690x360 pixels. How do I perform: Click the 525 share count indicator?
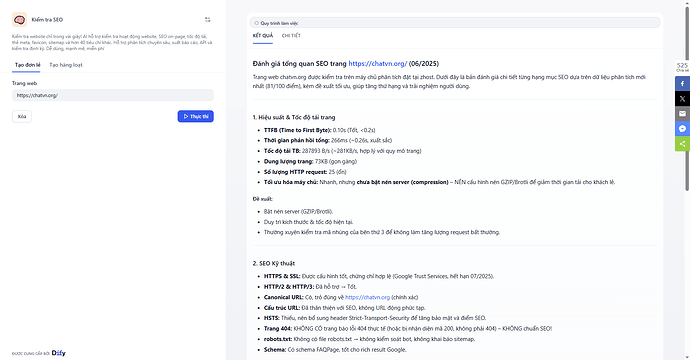(683, 67)
